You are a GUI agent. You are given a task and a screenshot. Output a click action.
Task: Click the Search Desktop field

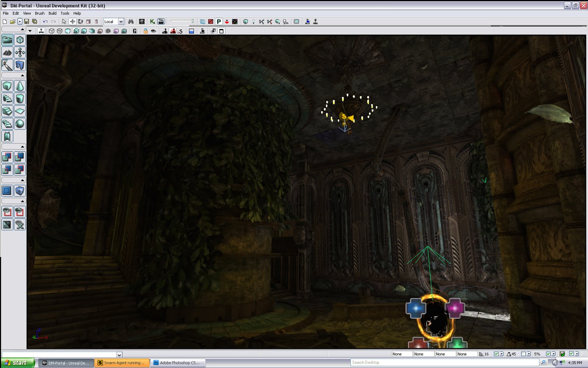(445, 362)
